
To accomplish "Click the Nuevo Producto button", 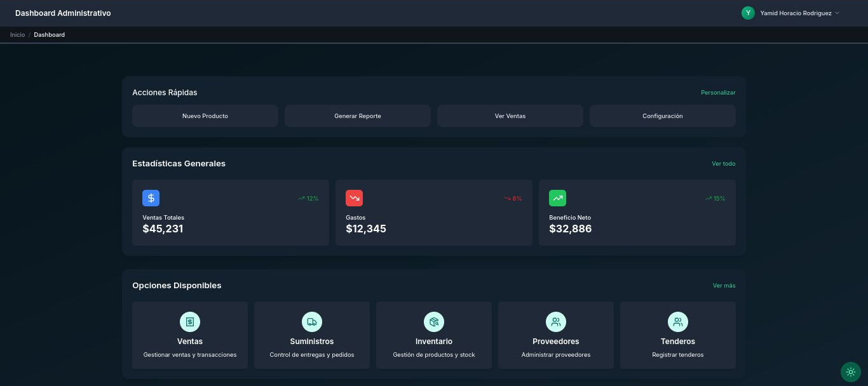I will tap(205, 116).
